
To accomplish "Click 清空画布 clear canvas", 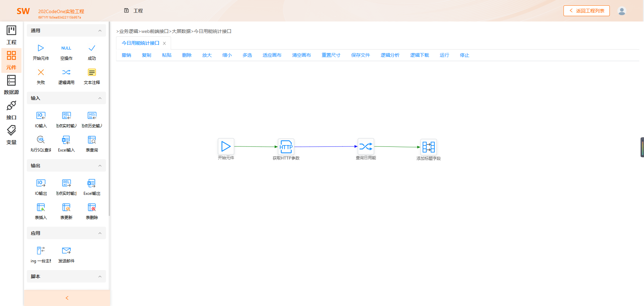I will click(302, 55).
